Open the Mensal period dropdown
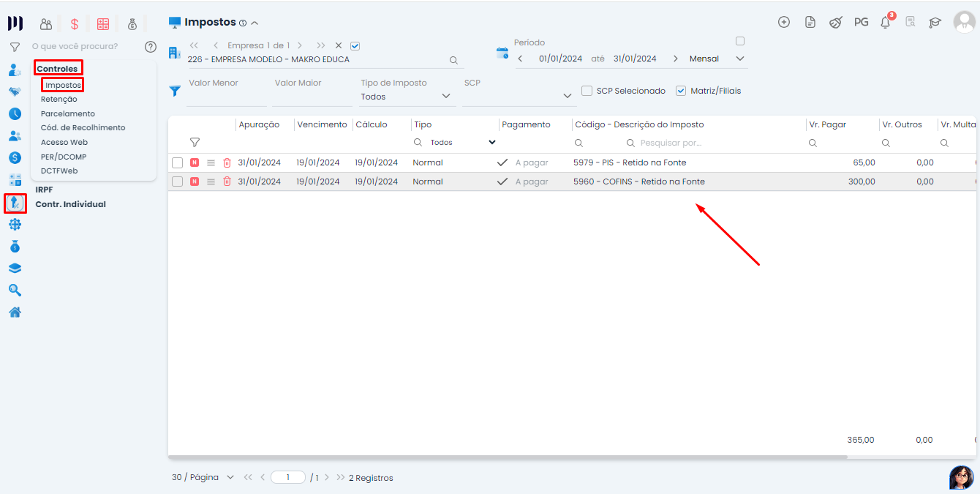The image size is (980, 494). [x=739, y=59]
